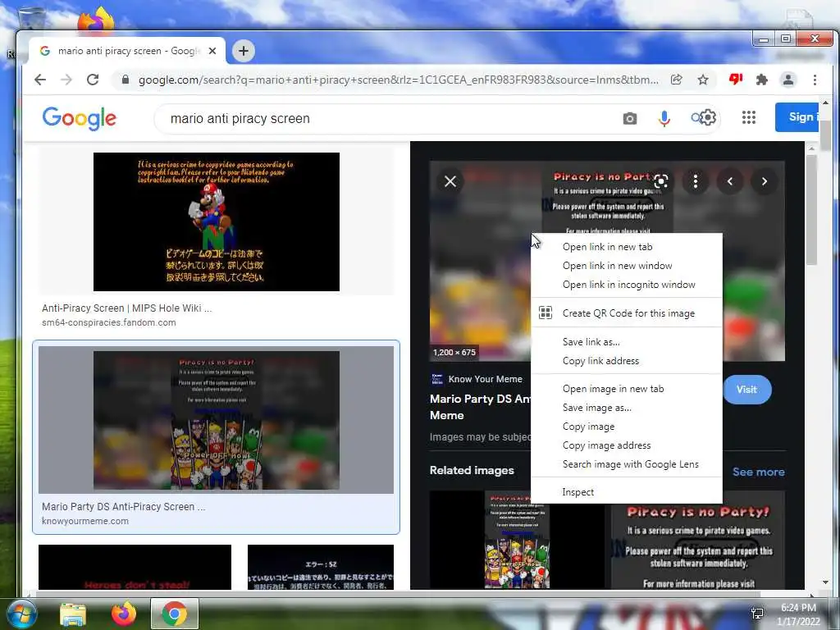The height and width of the screenshot is (630, 840).
Task: Open 'Anti-Piracy Screen | MIPS Hole Wiki' result
Action: coord(126,308)
